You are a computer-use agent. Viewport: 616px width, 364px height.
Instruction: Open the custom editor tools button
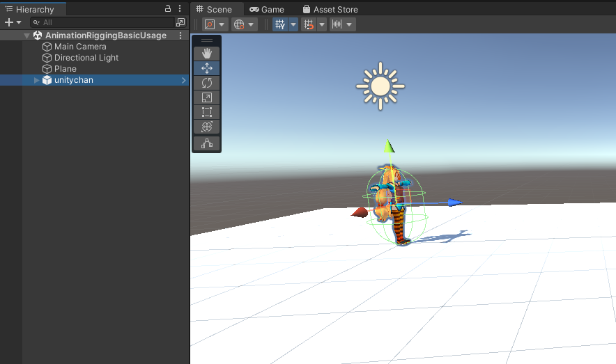(x=207, y=143)
